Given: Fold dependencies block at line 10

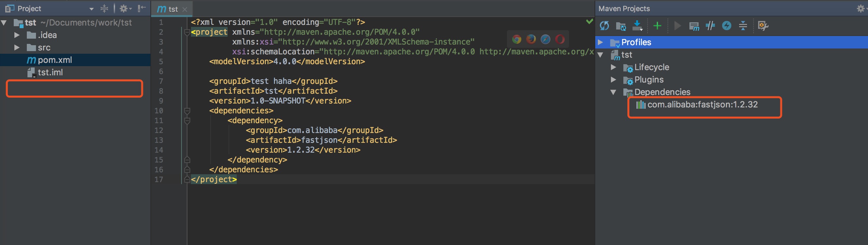Looking at the screenshot, I should click(x=187, y=111).
